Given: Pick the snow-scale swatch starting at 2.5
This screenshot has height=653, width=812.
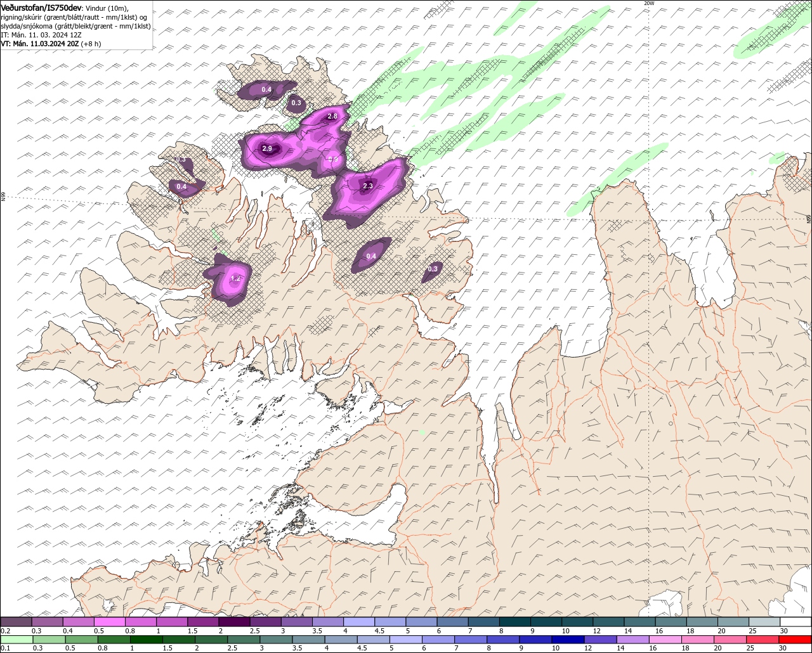Looking at the screenshot, I should point(266,622).
